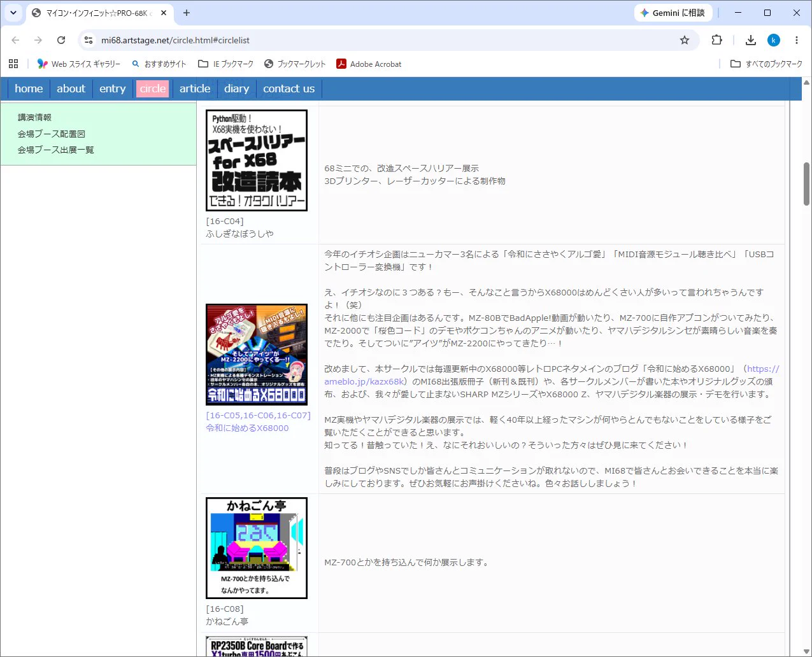Viewport: 812px width, 657px height.
Task: Click the browser back arrow
Action: [x=15, y=40]
